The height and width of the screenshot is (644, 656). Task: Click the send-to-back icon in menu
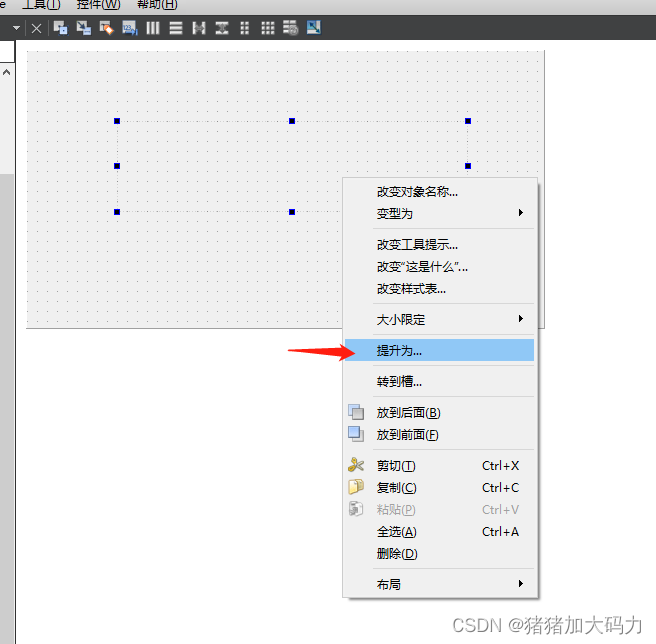tap(356, 412)
